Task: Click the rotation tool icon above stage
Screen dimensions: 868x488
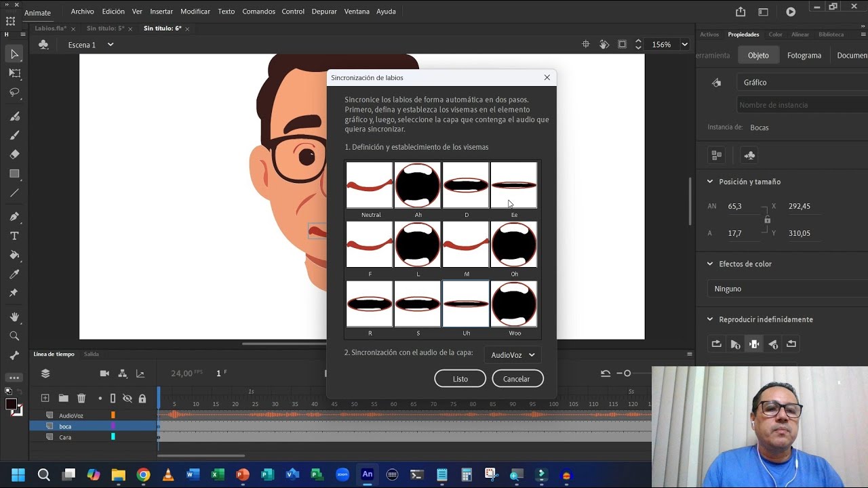Action: (604, 44)
